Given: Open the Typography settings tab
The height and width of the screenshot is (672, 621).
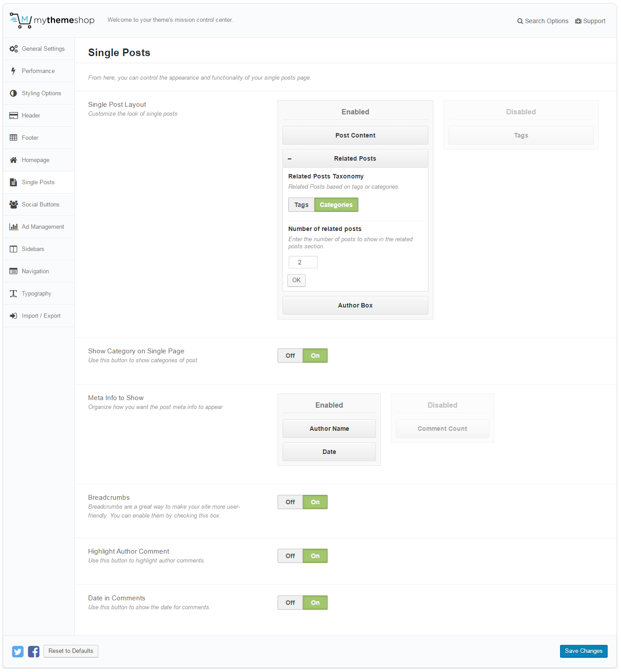Looking at the screenshot, I should [36, 294].
